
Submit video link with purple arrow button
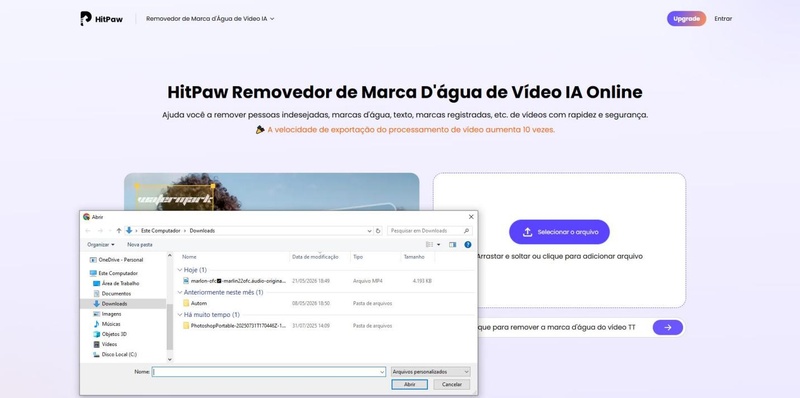click(668, 328)
